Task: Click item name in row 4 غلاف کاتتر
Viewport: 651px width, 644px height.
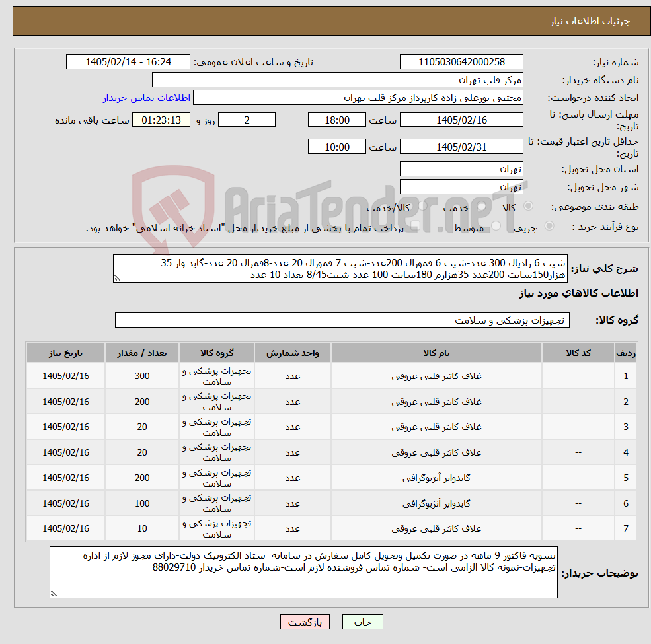Action: 436,452
